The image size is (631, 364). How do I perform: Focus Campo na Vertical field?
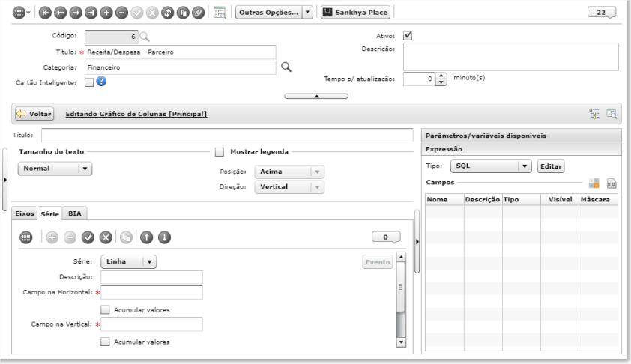(151, 324)
